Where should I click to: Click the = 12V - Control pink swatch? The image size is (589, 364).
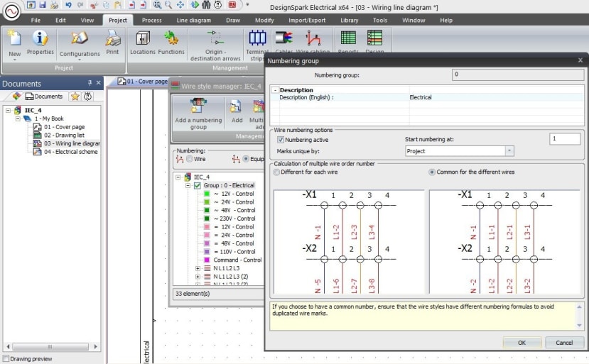tap(207, 226)
